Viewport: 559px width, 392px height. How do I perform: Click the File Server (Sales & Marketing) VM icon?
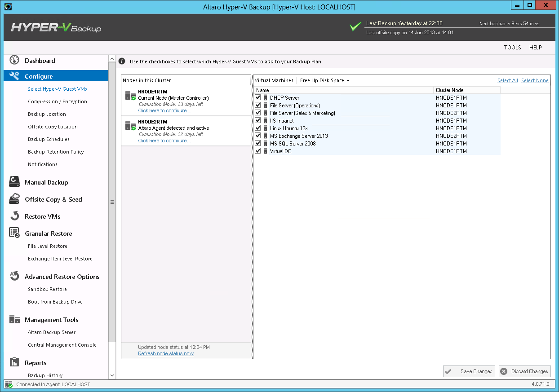(265, 113)
